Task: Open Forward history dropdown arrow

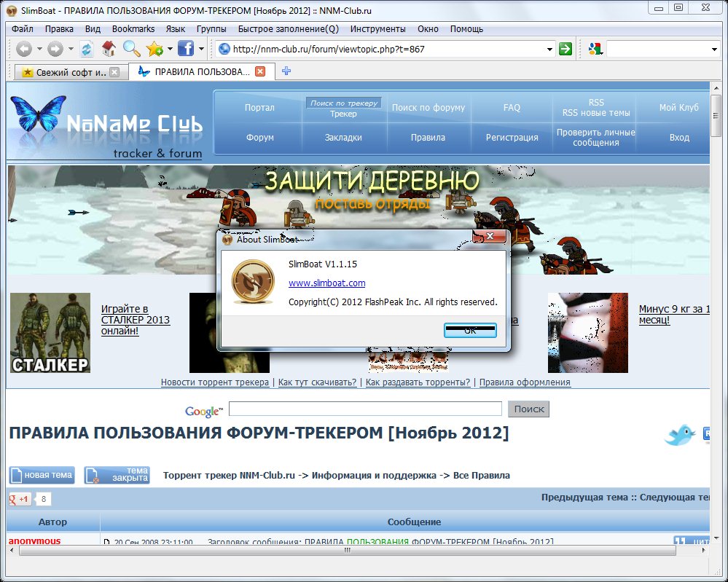Action: tap(71, 49)
